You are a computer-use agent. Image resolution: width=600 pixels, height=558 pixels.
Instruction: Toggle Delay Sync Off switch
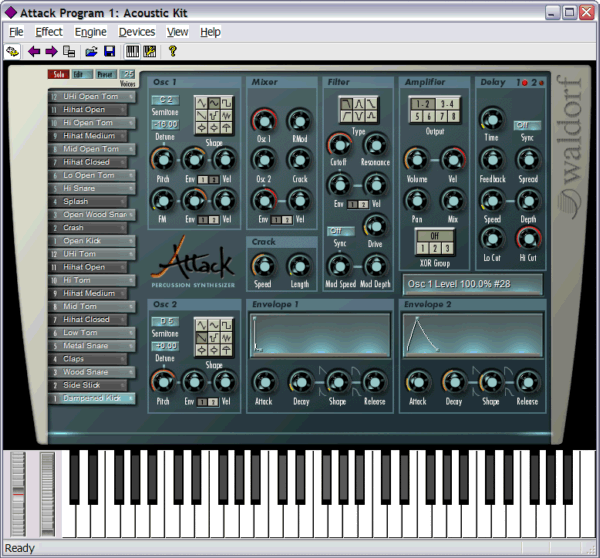(527, 125)
